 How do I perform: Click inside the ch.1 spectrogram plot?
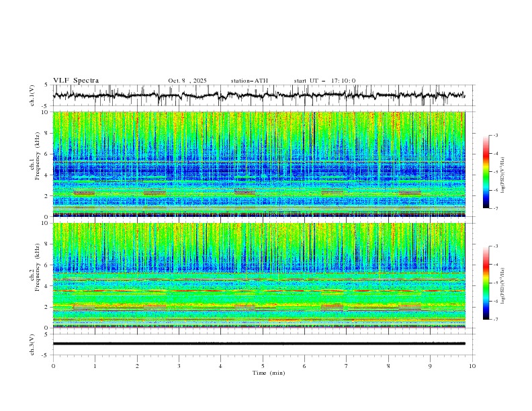point(259,164)
